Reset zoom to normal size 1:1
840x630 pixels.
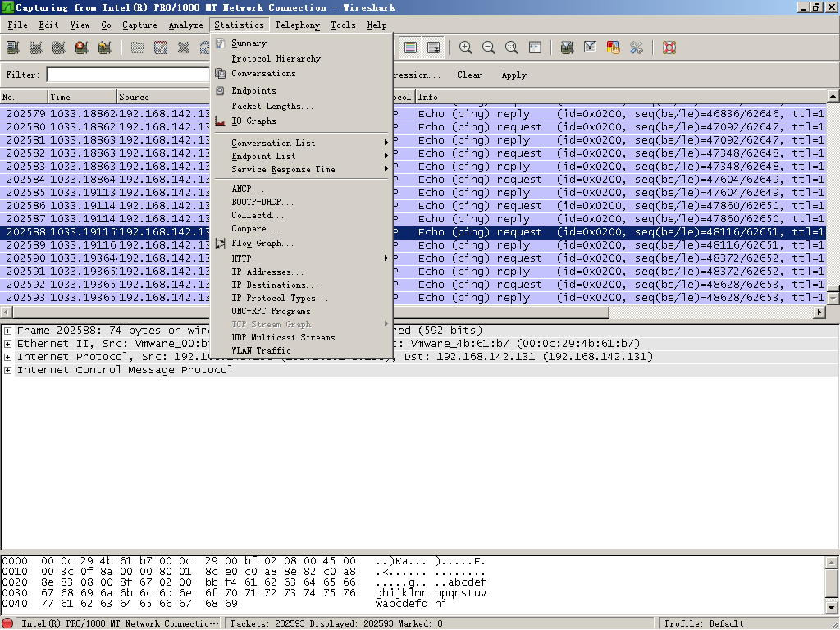click(x=512, y=48)
